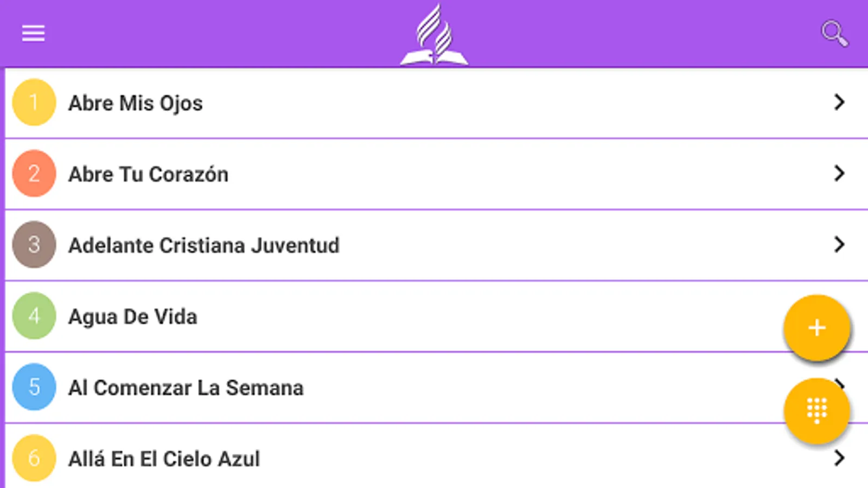The height and width of the screenshot is (488, 868).
Task: Tap the search magnifier icon
Action: pos(834,34)
